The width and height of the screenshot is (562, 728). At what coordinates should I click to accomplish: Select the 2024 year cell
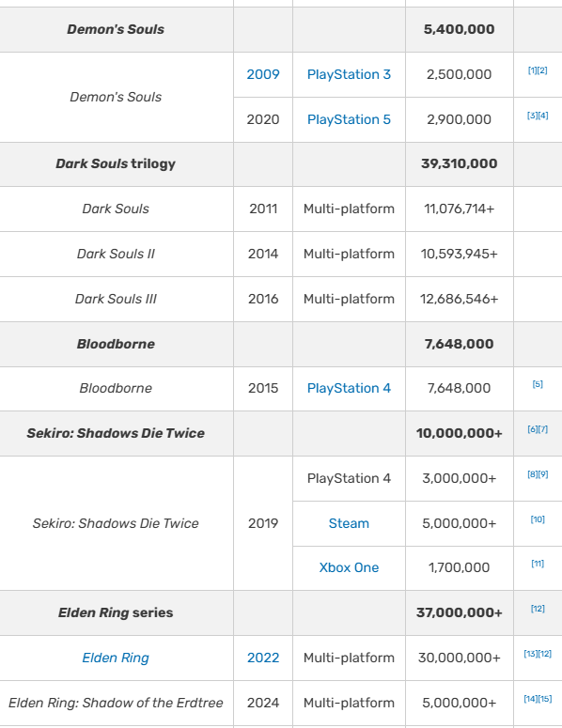click(x=263, y=703)
